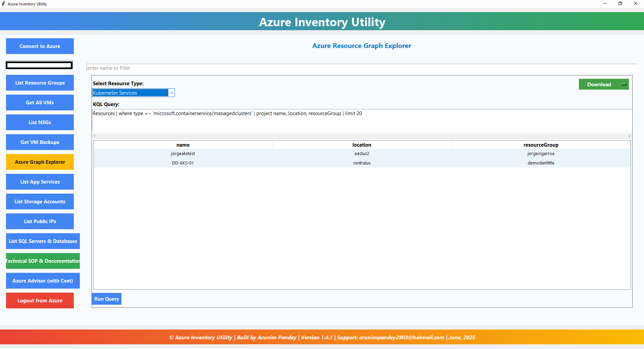644x349 pixels.
Task: Open List App Services view
Action: pyautogui.click(x=40, y=182)
